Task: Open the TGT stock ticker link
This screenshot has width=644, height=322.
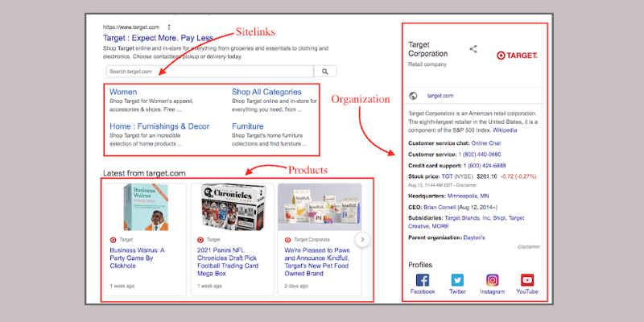Action: point(447,176)
